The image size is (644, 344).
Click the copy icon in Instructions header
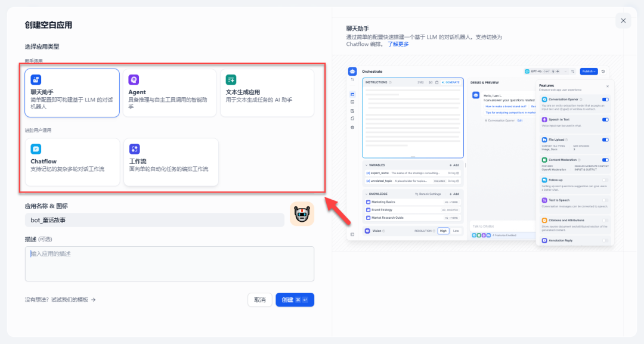pos(436,82)
